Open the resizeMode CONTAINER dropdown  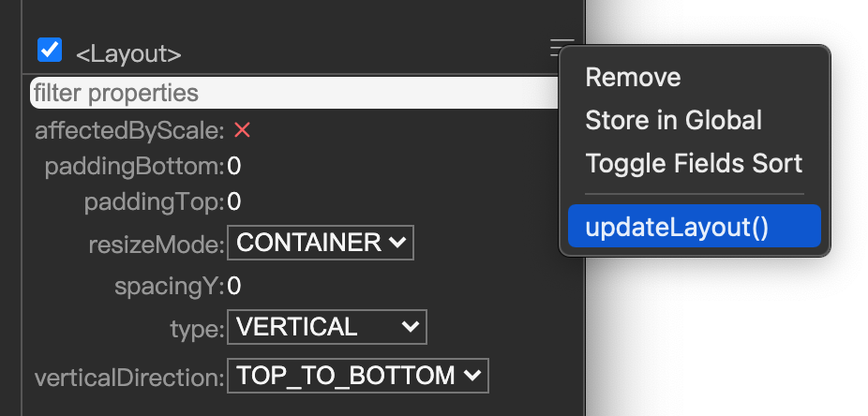[320, 244]
